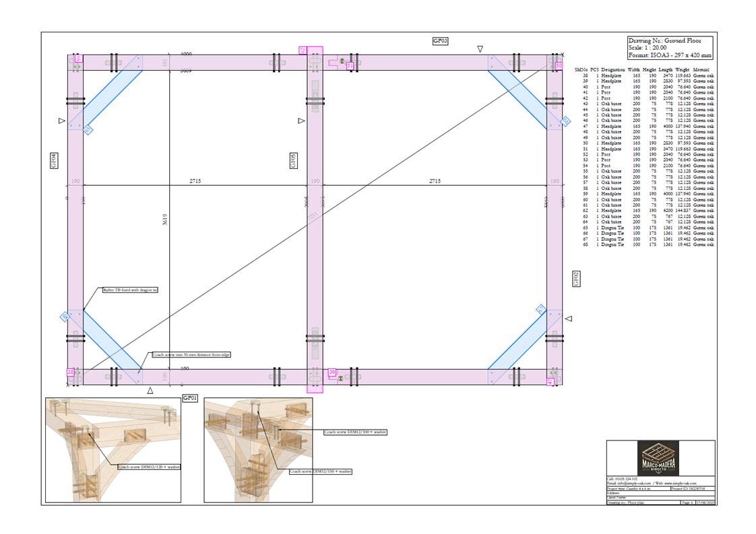Click the view arrow above GF05 label

click(301, 121)
